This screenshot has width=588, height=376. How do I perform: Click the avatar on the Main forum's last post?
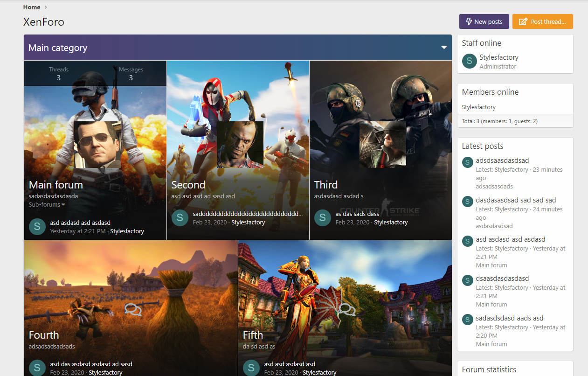pos(37,227)
